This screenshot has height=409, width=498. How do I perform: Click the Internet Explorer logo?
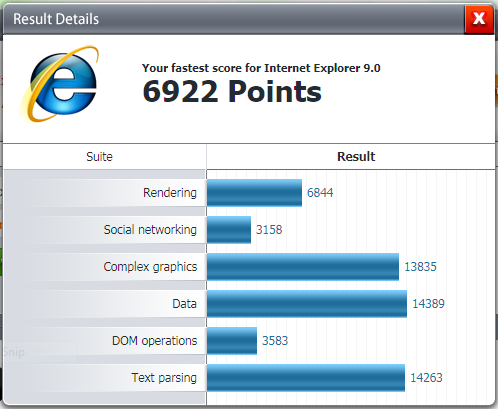60,84
